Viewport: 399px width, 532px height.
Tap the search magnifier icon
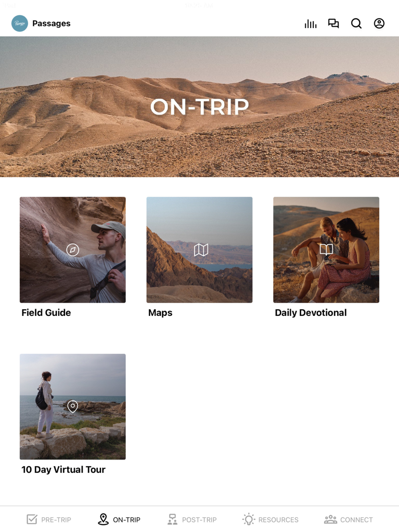[x=356, y=24]
